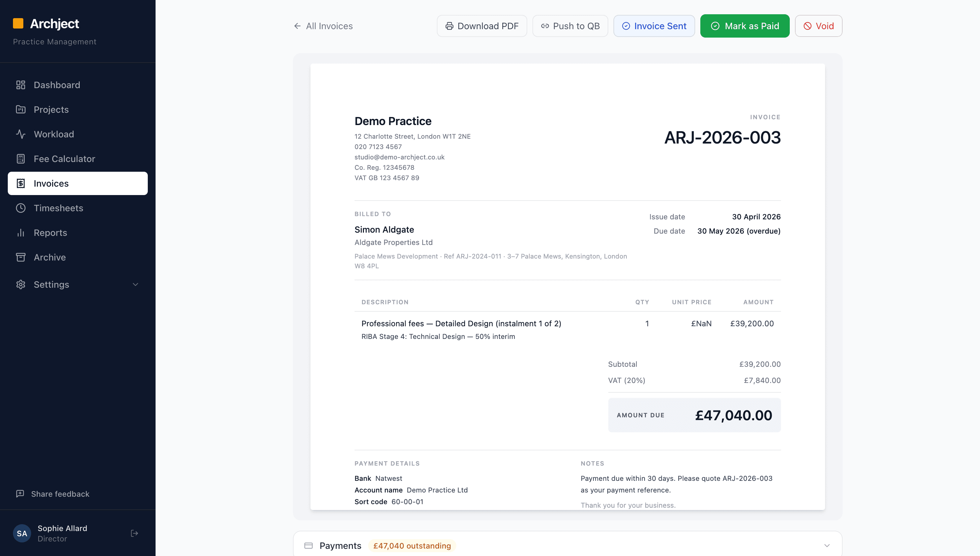The height and width of the screenshot is (556, 980).
Task: Click the Payments section header
Action: tap(567, 545)
